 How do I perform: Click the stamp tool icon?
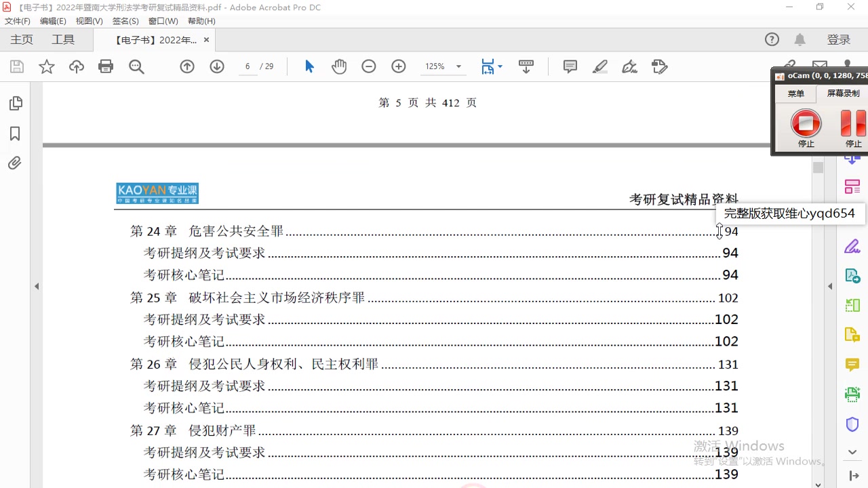point(659,66)
